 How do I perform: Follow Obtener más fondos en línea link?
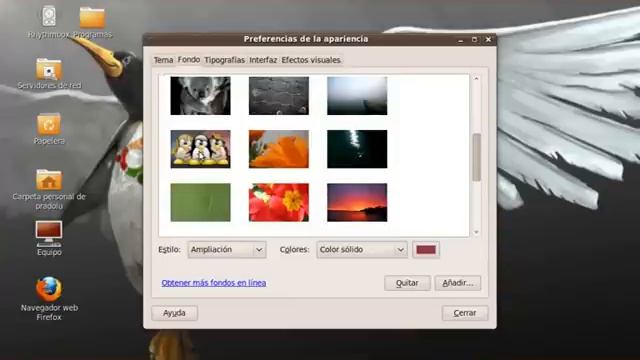point(213,282)
